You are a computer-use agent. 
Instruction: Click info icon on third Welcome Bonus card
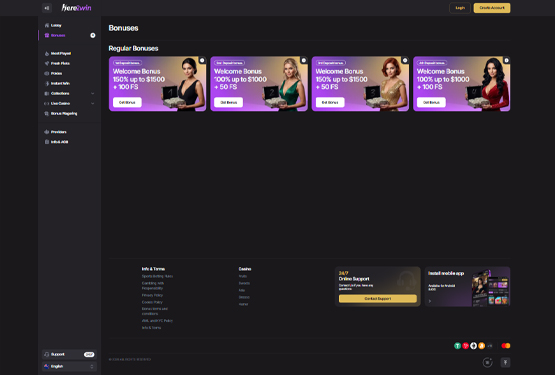tap(405, 60)
